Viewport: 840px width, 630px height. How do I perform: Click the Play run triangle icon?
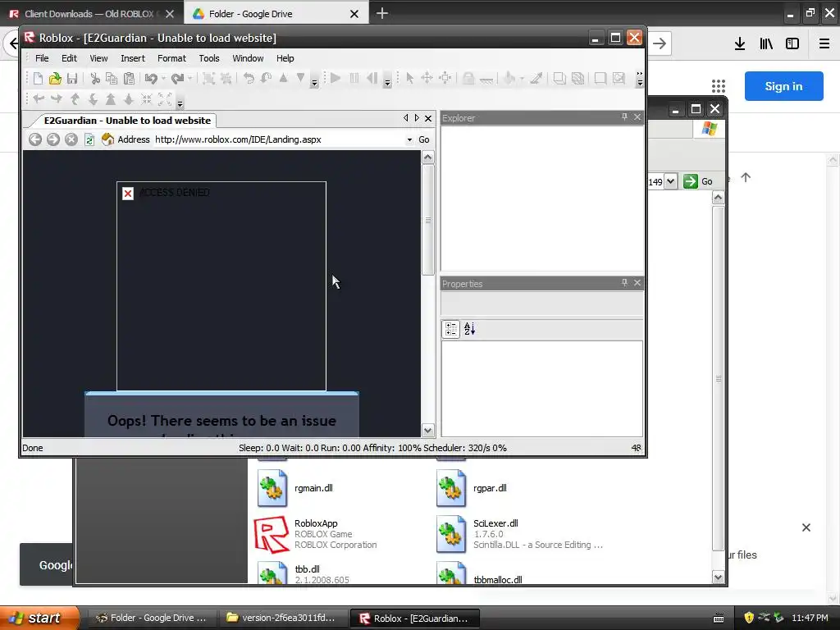click(x=336, y=78)
